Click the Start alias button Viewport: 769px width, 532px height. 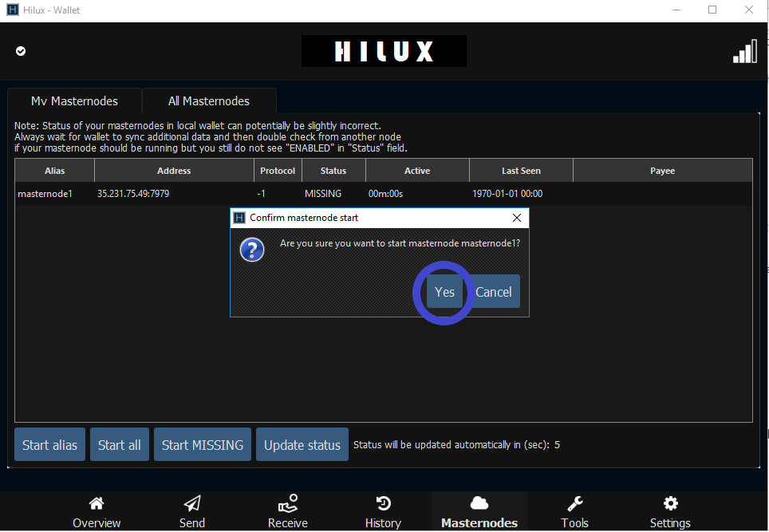click(49, 445)
